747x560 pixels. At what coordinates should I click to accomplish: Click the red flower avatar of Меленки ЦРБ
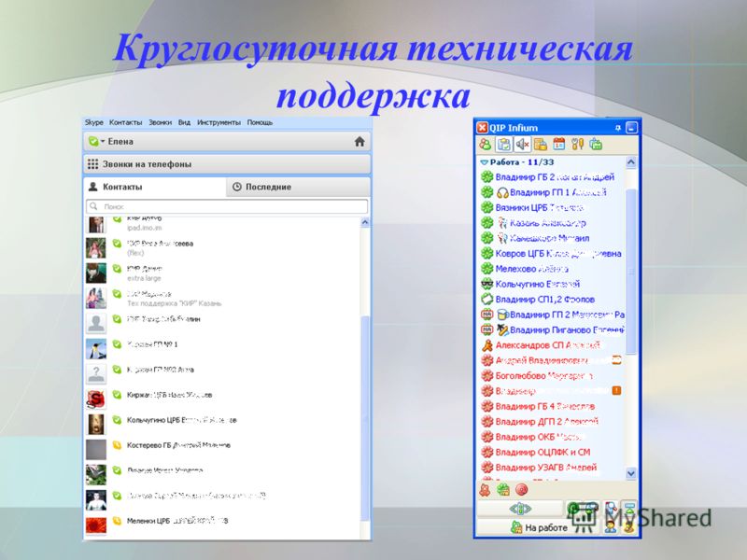(96, 525)
